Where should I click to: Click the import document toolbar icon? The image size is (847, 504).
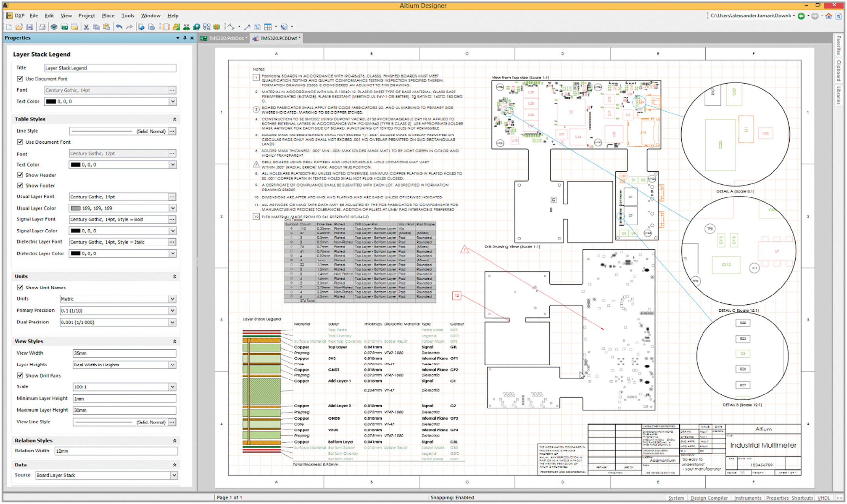point(141,27)
